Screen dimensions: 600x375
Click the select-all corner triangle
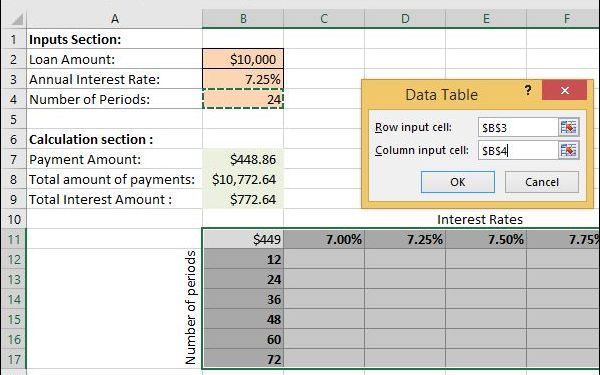coord(14,19)
